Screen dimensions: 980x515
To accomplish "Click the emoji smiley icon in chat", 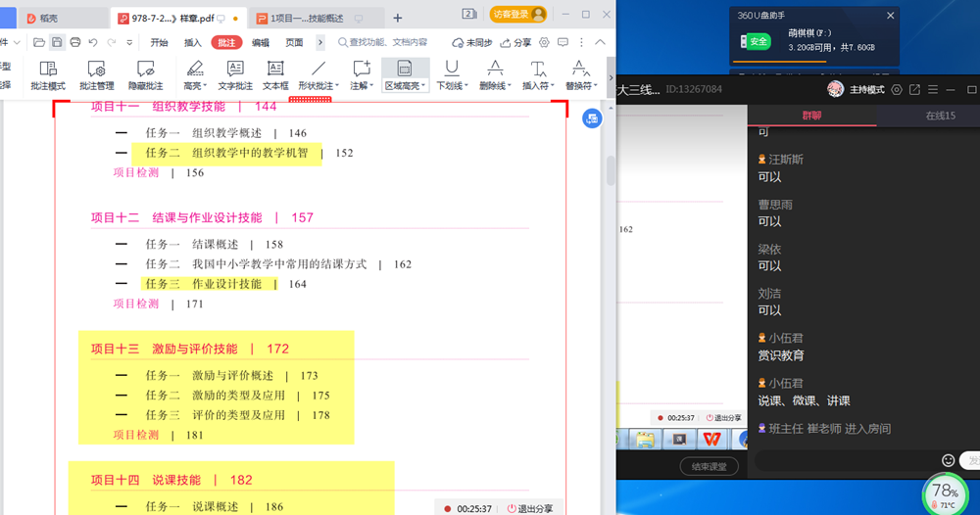I will 948,460.
